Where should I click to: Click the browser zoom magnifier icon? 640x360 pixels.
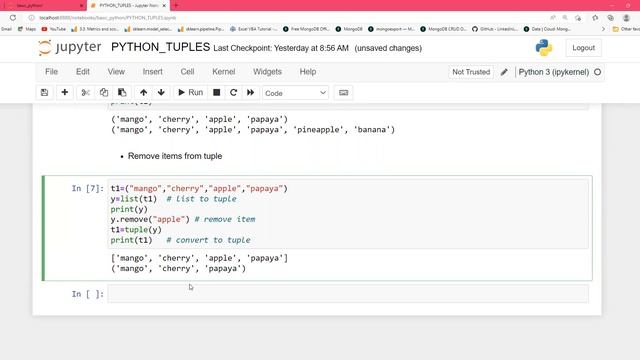pos(565,18)
